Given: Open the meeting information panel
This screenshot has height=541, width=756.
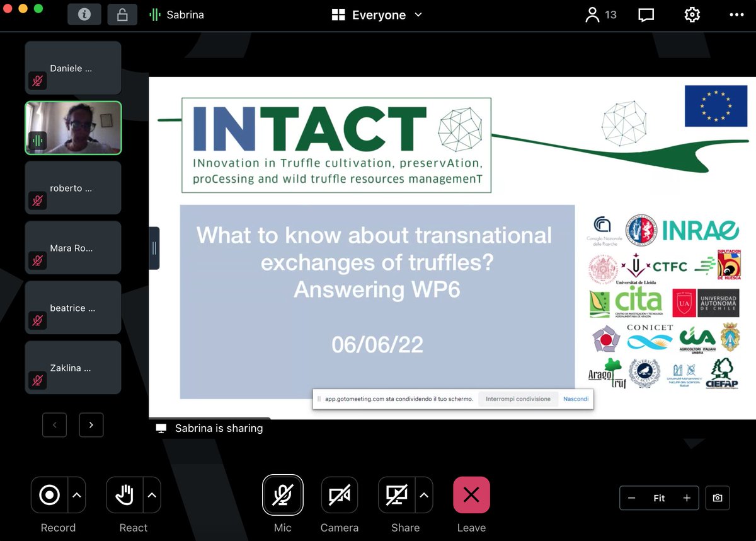Looking at the screenshot, I should point(84,14).
